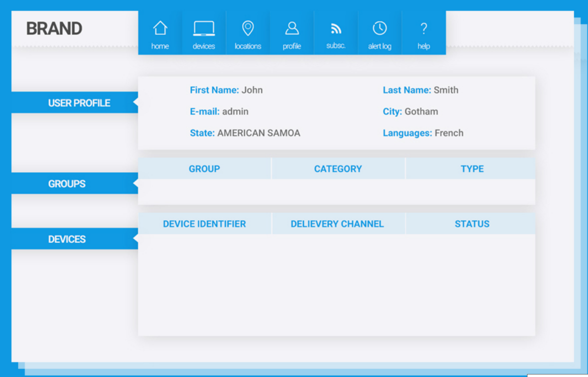The width and height of the screenshot is (588, 377).
Task: Select the Groups sidebar tab
Action: tap(67, 184)
